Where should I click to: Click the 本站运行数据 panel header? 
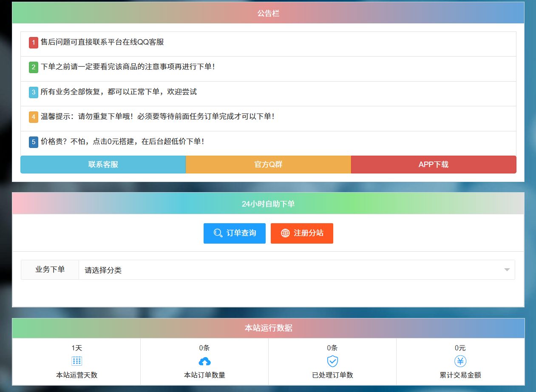point(268,328)
